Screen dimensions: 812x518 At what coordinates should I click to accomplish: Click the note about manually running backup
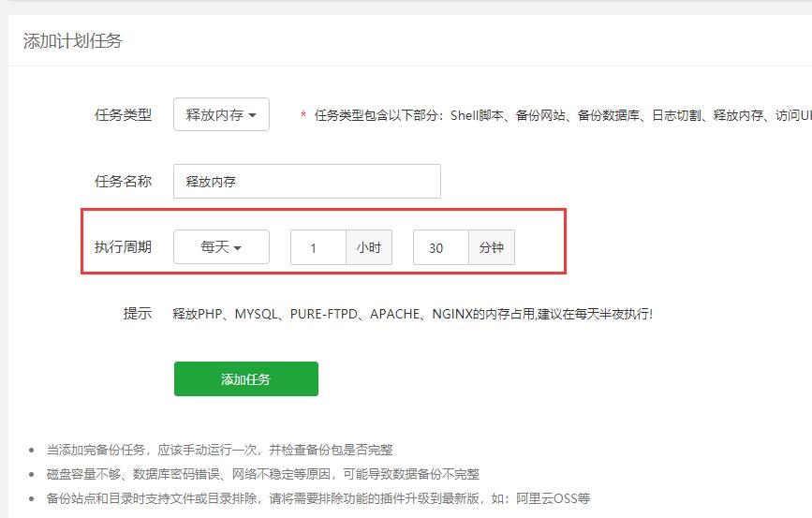click(219, 450)
